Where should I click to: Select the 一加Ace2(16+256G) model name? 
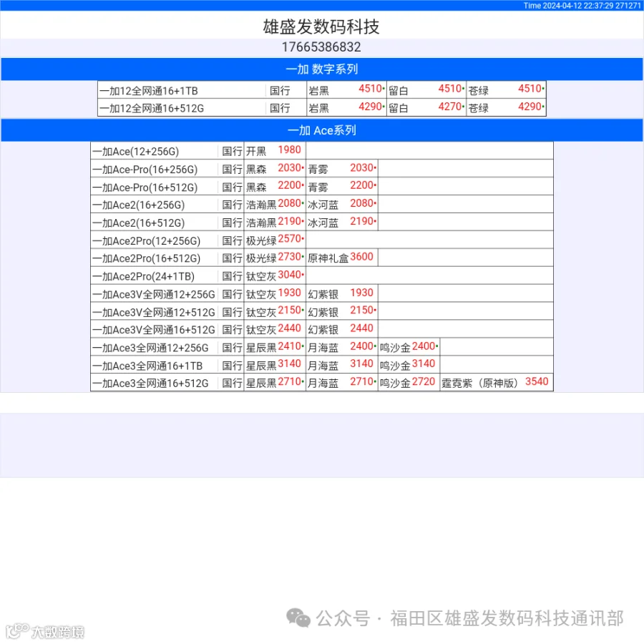pos(138,205)
